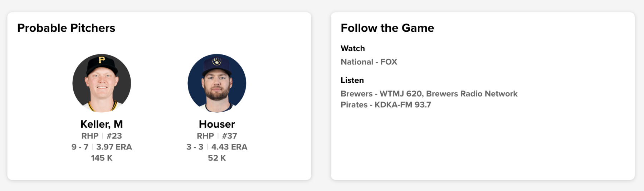644x191 pixels.
Task: Click the Listen section label
Action: click(352, 80)
